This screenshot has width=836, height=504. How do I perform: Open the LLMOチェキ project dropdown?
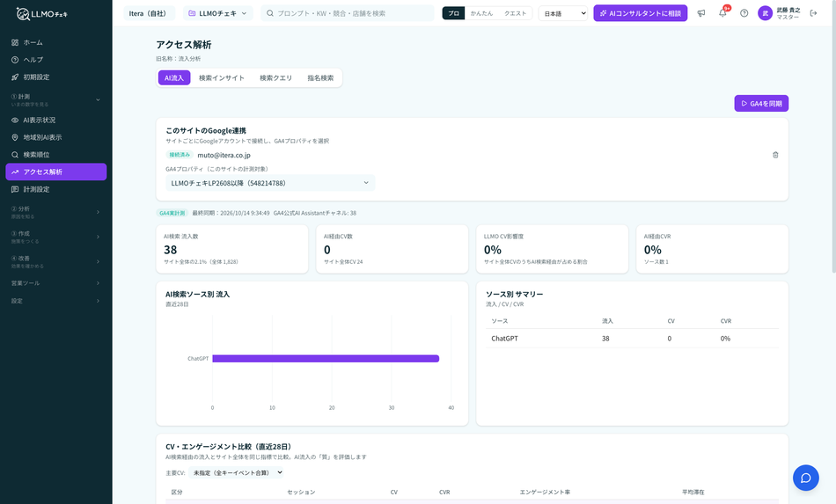pos(218,13)
